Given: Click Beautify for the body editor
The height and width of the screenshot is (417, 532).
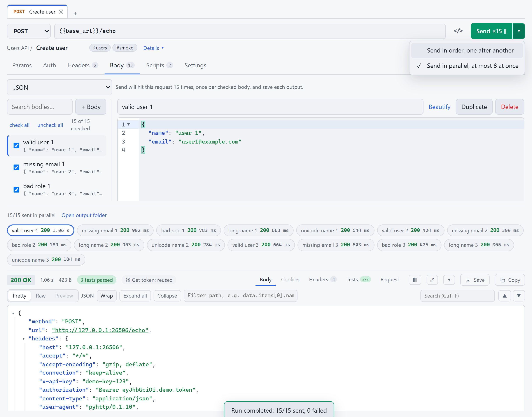Looking at the screenshot, I should (439, 107).
